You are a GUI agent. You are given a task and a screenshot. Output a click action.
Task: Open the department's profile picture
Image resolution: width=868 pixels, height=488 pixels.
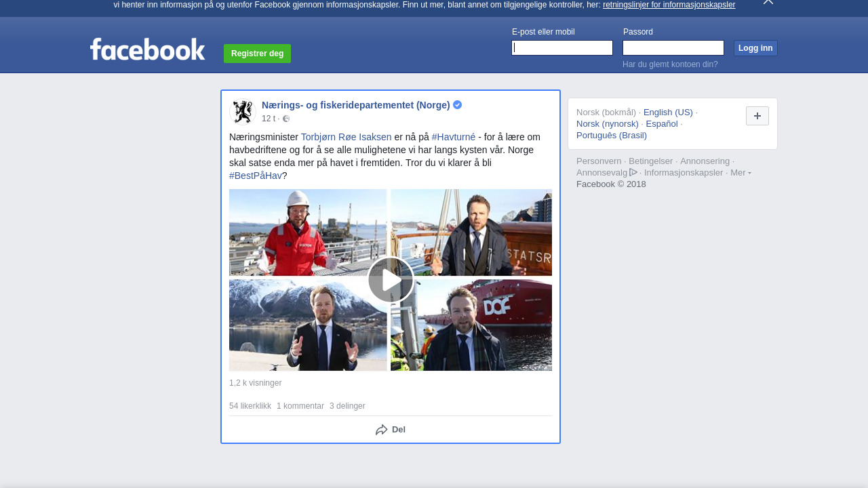point(242,112)
